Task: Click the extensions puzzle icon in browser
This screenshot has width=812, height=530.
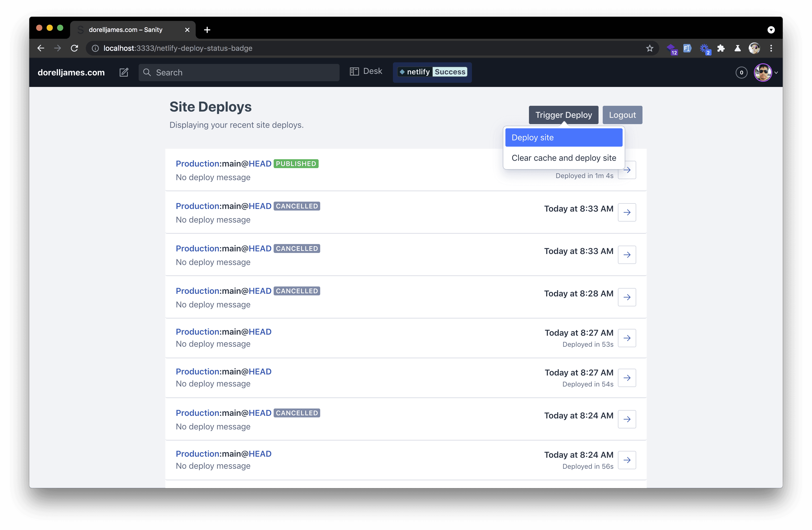Action: [x=721, y=48]
